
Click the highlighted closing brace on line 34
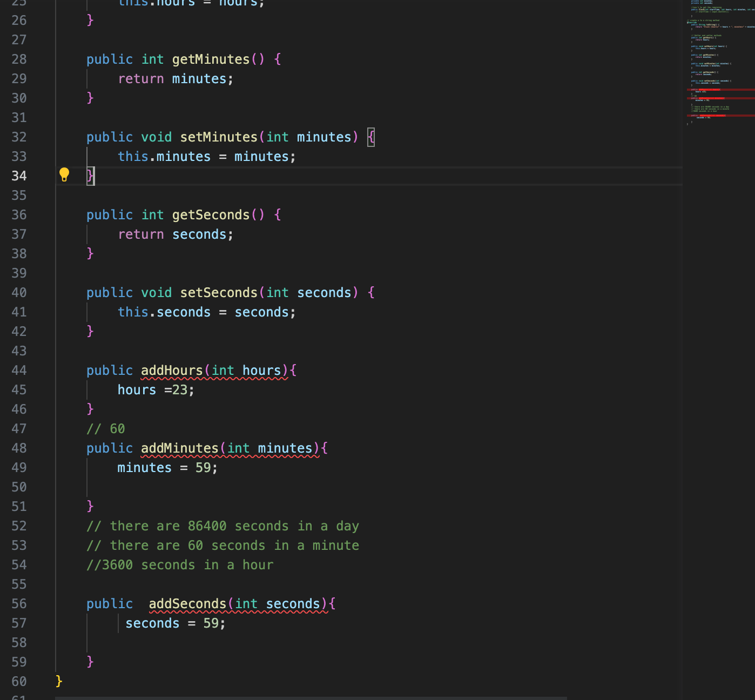90,175
